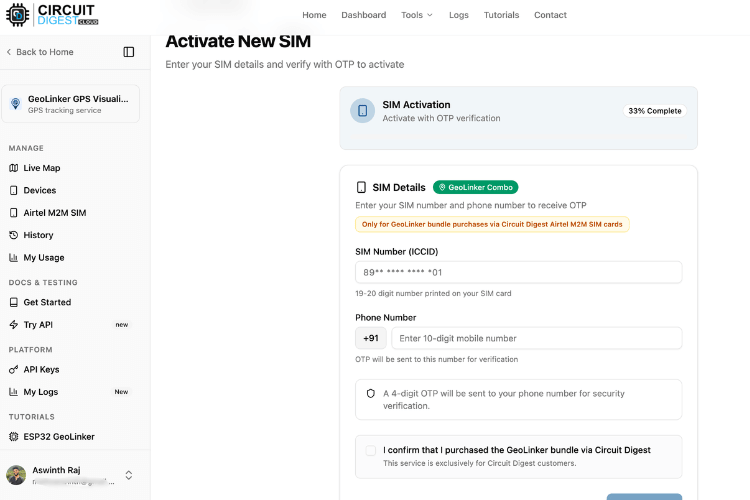
Task: Expand the Tools dropdown in top navigation
Action: (417, 15)
